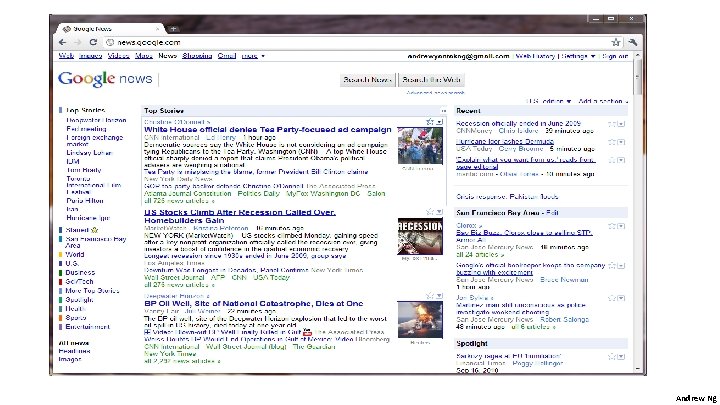Screen dimensions: 720x405
Task: Open the Sci/Tech section in sidebar
Action: (x=79, y=281)
